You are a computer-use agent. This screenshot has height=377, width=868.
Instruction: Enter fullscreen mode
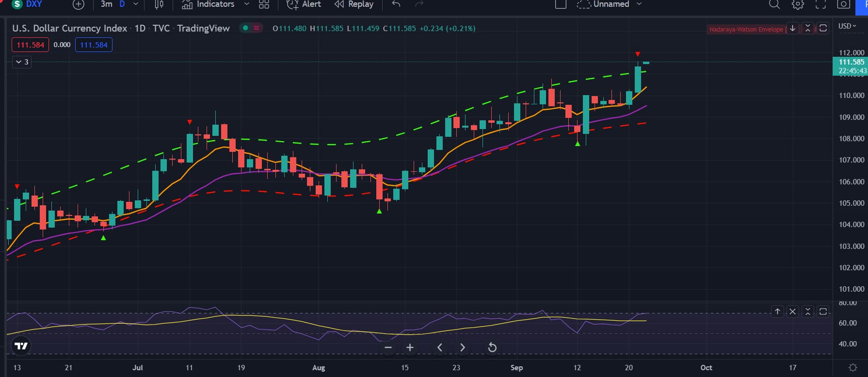tap(820, 4)
